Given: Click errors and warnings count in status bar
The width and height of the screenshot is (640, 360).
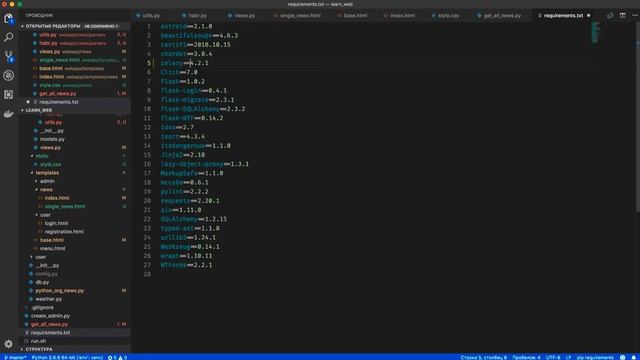Looking at the screenshot, I should pyautogui.click(x=118, y=357).
